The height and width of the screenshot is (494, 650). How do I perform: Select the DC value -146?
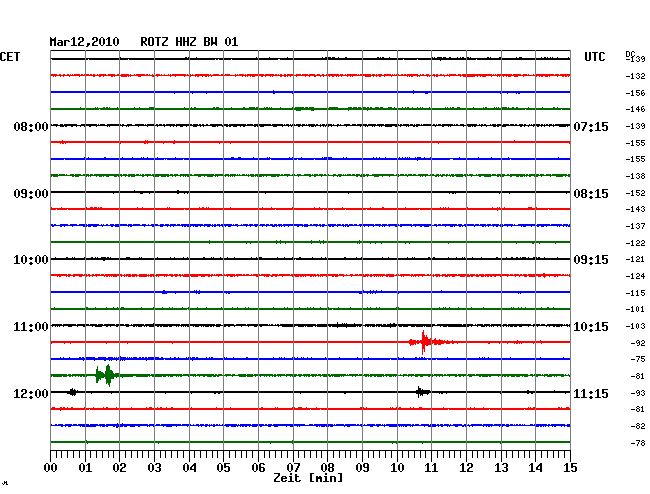point(635,109)
